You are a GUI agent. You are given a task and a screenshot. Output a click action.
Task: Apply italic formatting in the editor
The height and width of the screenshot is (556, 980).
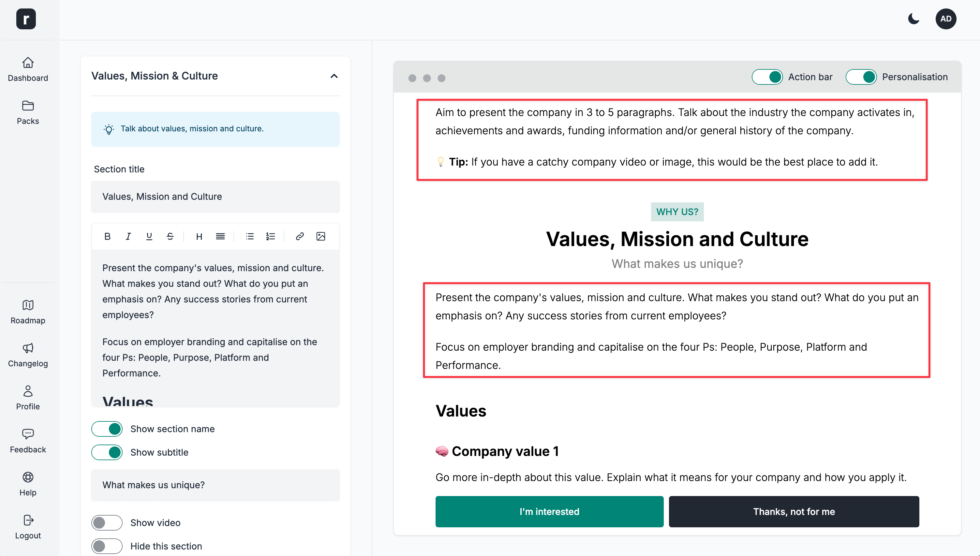pyautogui.click(x=128, y=236)
